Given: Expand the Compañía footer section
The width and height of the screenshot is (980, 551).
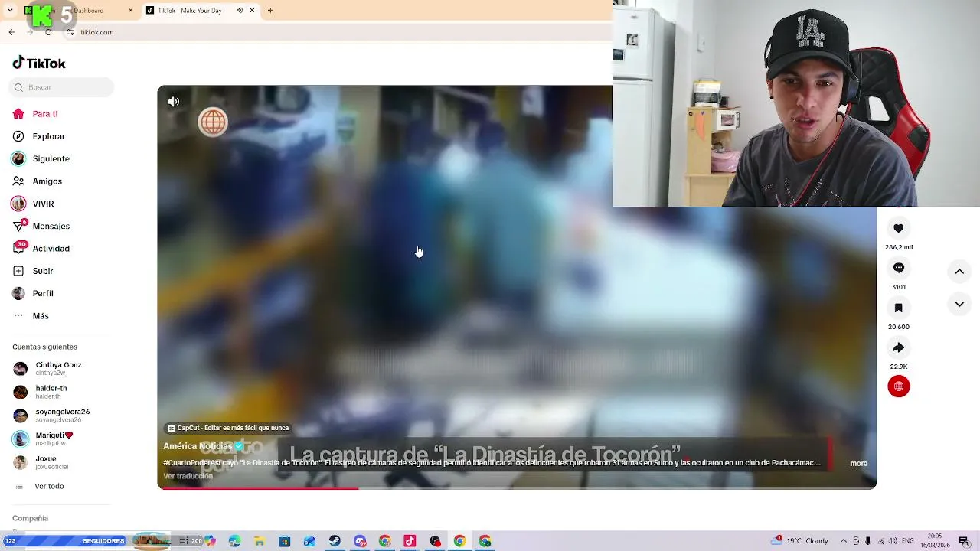Looking at the screenshot, I should pyautogui.click(x=30, y=518).
